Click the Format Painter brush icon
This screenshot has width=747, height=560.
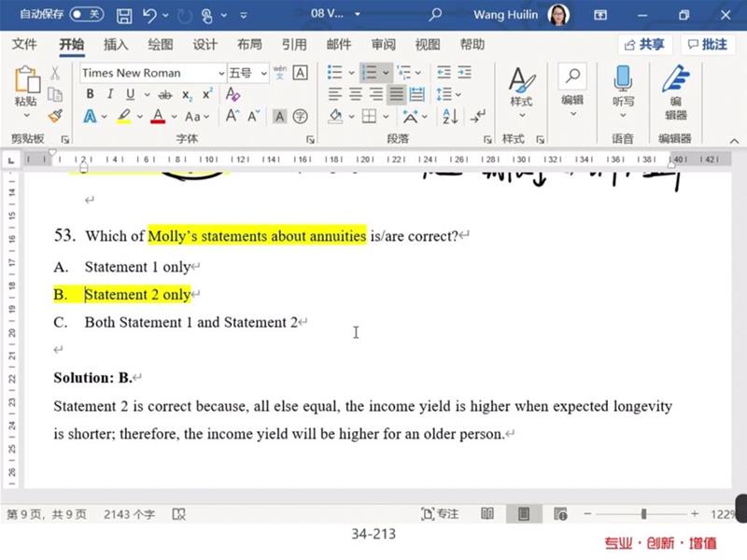click(x=55, y=116)
